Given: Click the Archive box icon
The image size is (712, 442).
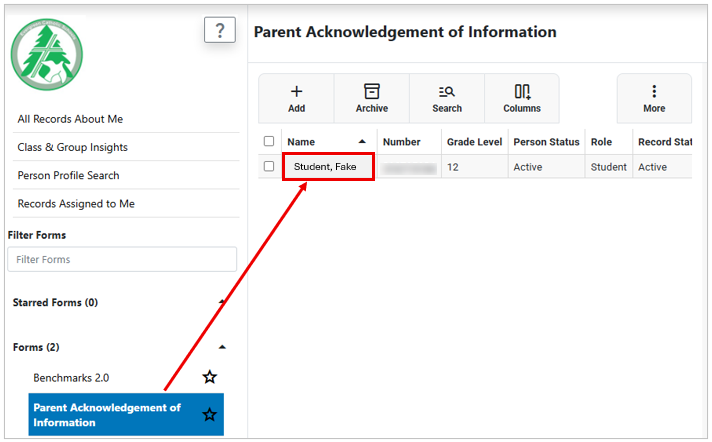Looking at the screenshot, I should [x=372, y=91].
